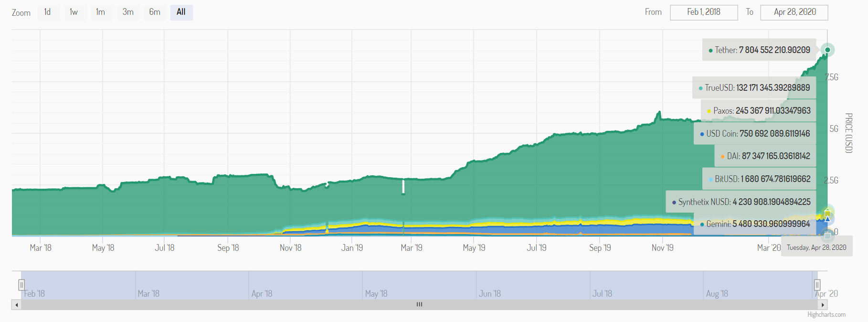Grab the right navigator handle
Image resolution: width=868 pixels, height=322 pixels.
(x=817, y=285)
